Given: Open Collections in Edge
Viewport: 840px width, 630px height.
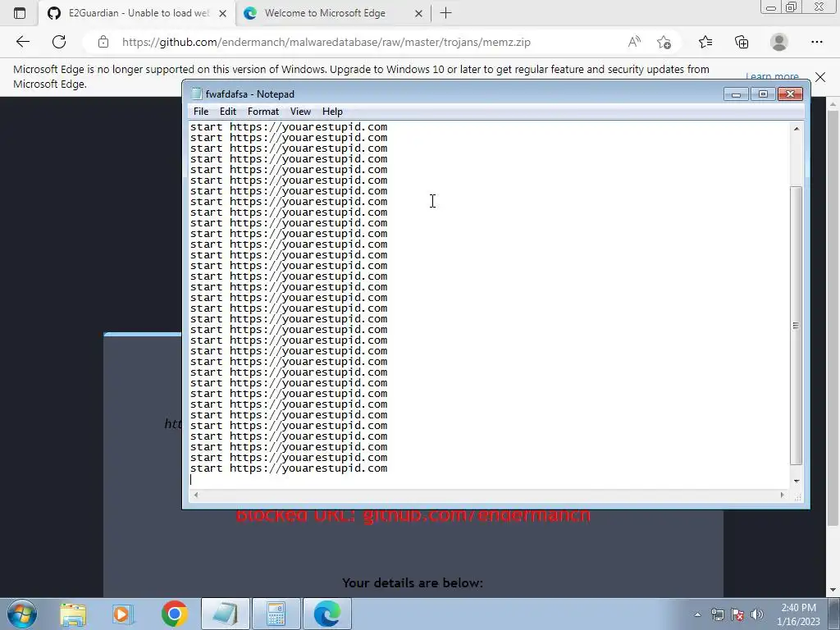Looking at the screenshot, I should click(x=742, y=42).
